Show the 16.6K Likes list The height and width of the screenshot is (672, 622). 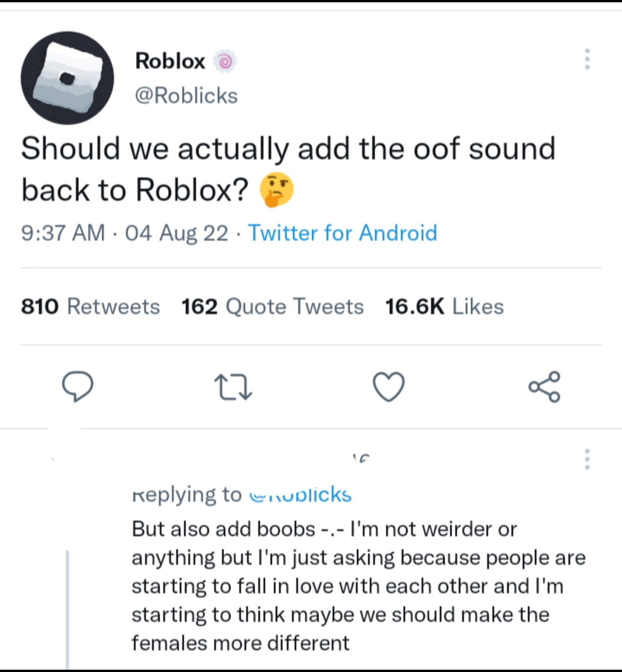[444, 307]
